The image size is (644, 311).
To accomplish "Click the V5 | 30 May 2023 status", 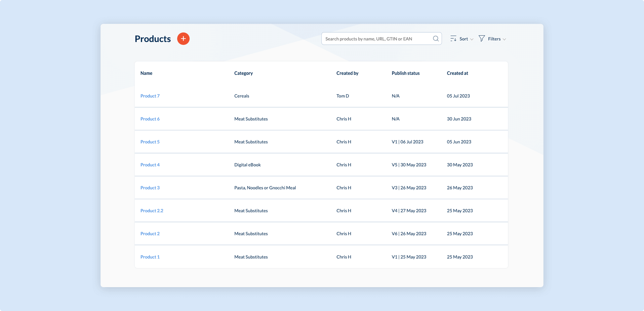I will coord(409,165).
